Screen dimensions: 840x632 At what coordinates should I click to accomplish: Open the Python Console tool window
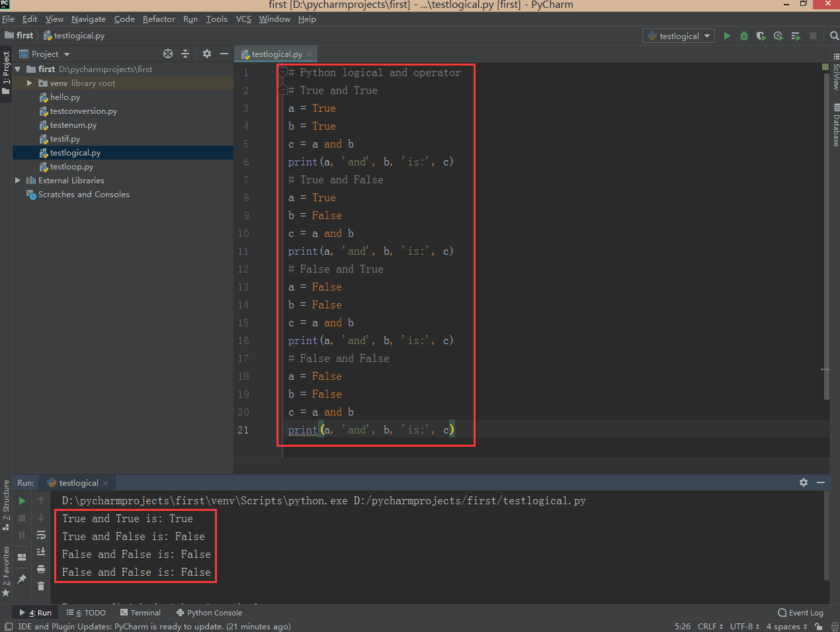pos(209,613)
